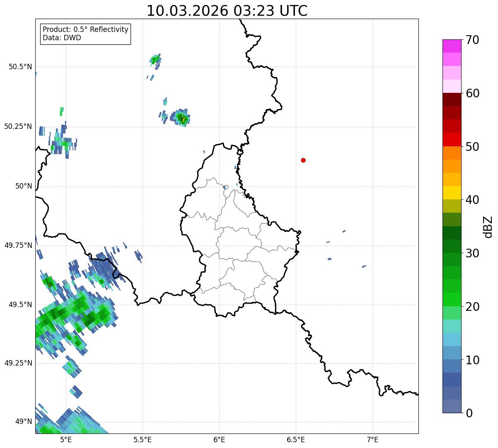
Task: Click the title 10.03.2026 03:23 UTC
Action: (x=227, y=11)
